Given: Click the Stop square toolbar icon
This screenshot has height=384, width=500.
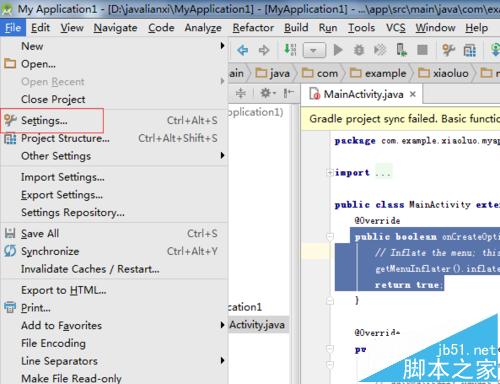Looking at the screenshot, I should 422,50.
